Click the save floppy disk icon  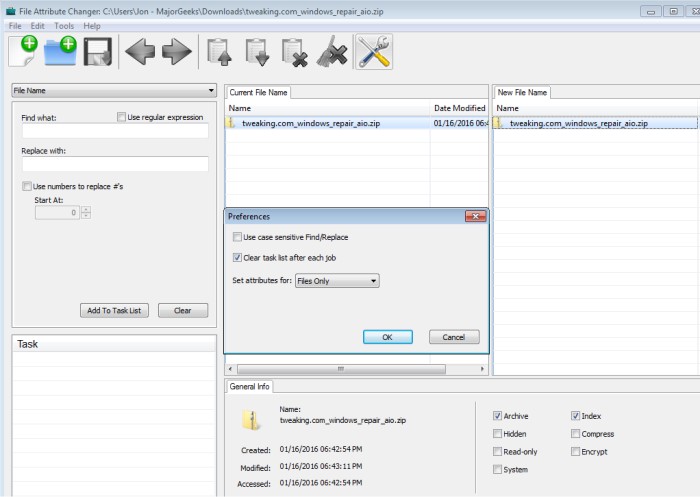click(x=98, y=53)
